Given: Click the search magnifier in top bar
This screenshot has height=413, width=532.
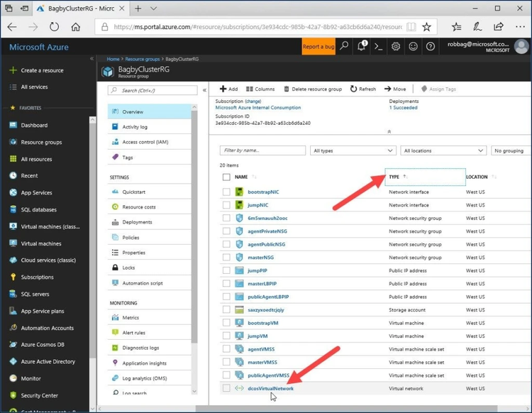Looking at the screenshot, I should point(345,46).
